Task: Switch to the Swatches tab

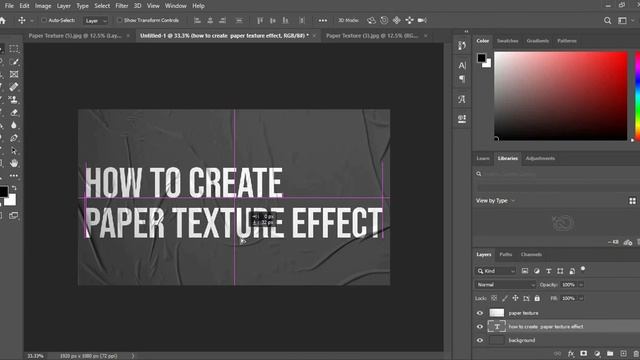Action: pos(507,41)
